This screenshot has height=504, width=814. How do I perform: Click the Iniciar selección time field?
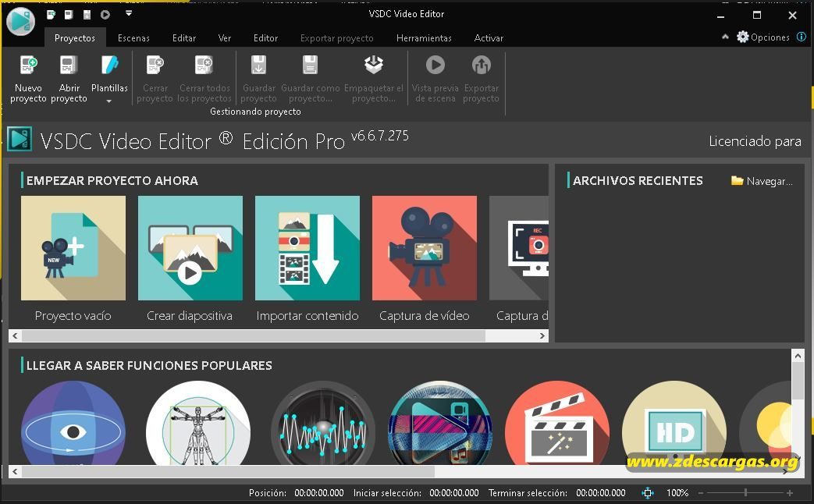453,492
